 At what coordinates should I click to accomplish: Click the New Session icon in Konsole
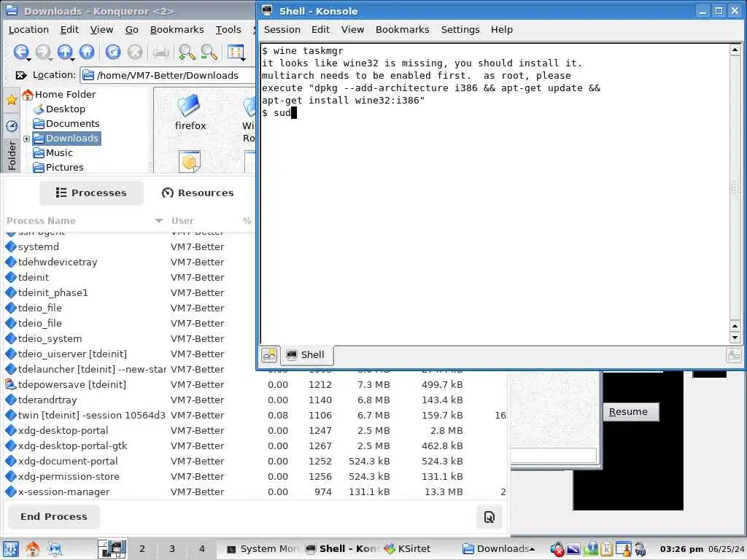point(269,355)
